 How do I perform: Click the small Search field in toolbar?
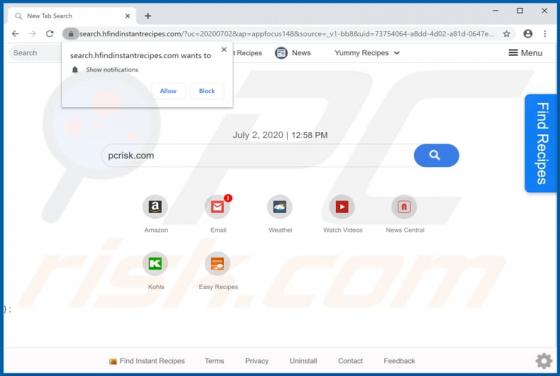(x=35, y=53)
